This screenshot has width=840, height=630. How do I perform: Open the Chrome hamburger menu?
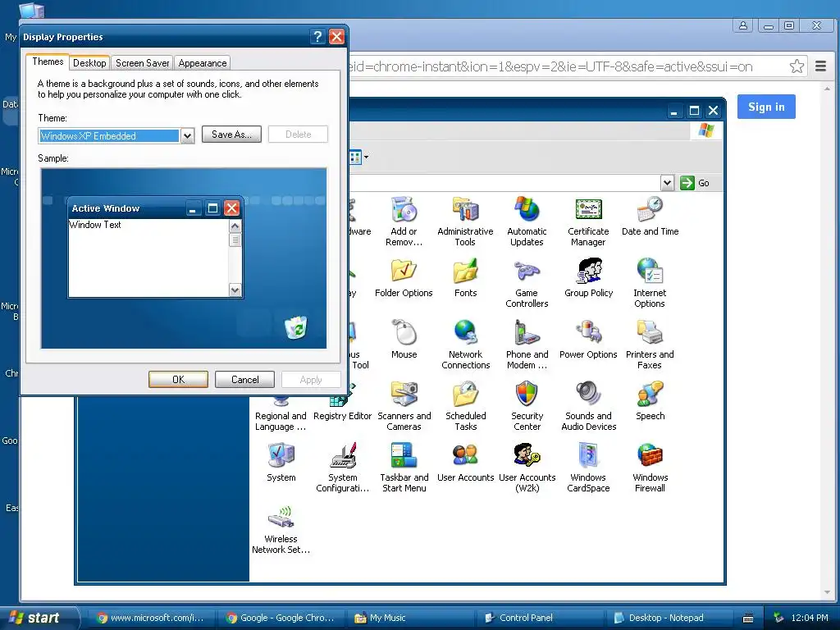pos(820,66)
